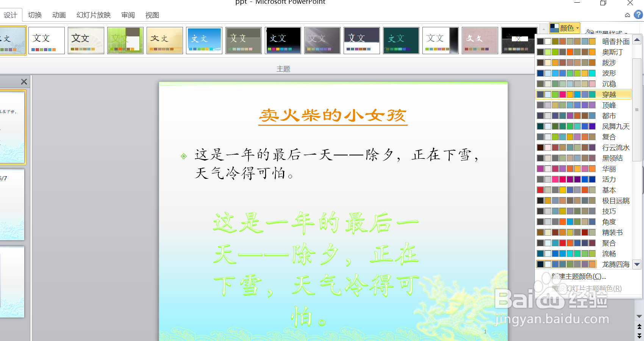Click 重设幻灯片主题颜色(R) menu entry
Image resolution: width=644 pixels, height=341 pixels.
tap(586, 288)
